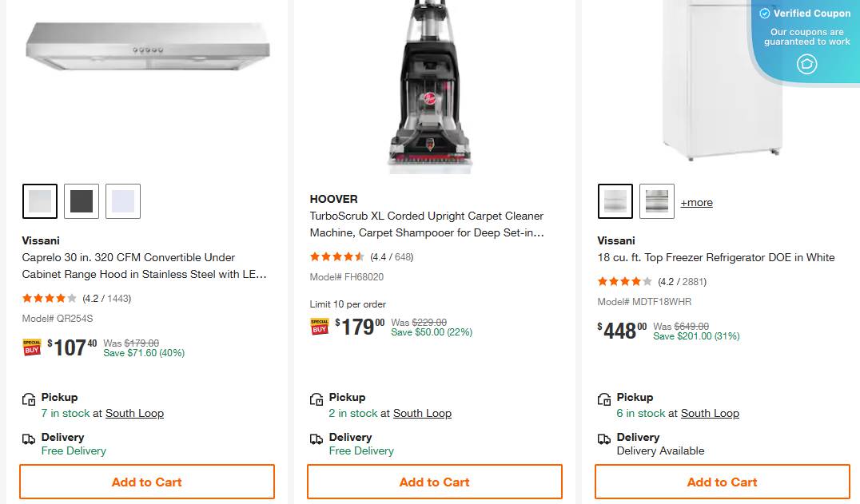860x504 pixels.
Task: Select the white range hood color swatch
Action: [x=123, y=201]
